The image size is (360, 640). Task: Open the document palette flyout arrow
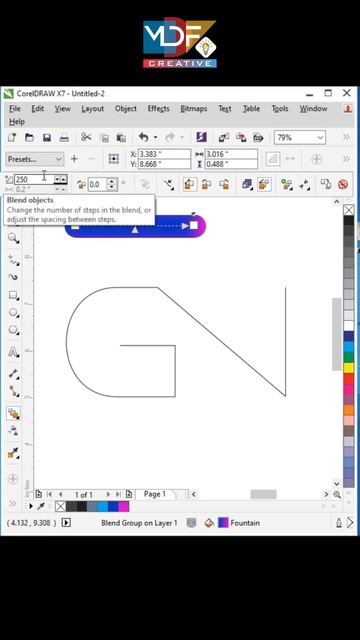(31, 507)
